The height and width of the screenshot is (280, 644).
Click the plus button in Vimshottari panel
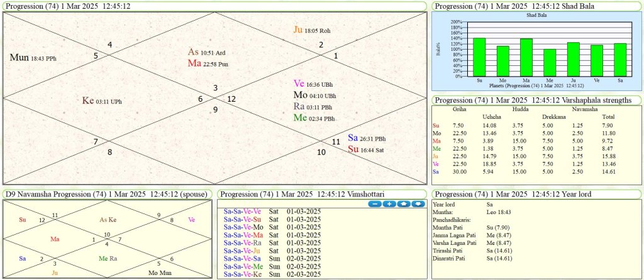click(x=388, y=204)
